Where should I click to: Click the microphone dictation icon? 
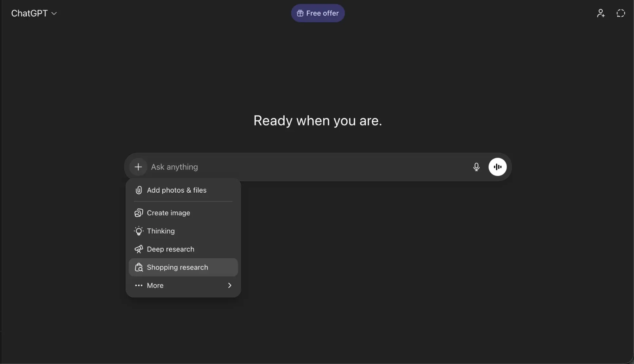pyautogui.click(x=476, y=167)
